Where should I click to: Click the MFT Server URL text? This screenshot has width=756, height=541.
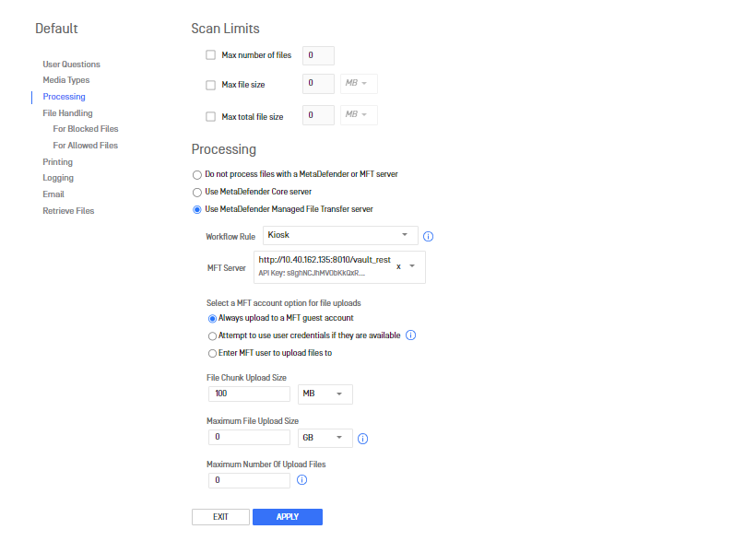(x=325, y=259)
